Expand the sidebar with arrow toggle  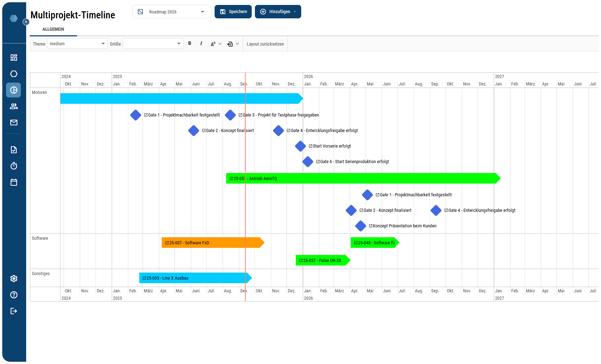[26, 22]
